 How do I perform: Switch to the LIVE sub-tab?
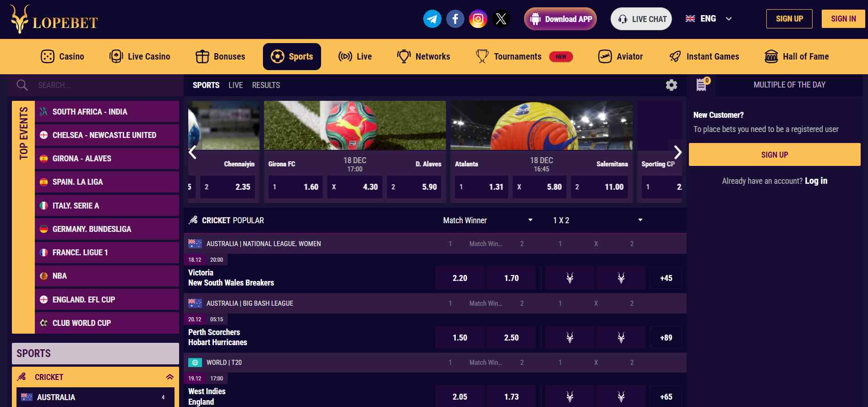[x=235, y=85]
